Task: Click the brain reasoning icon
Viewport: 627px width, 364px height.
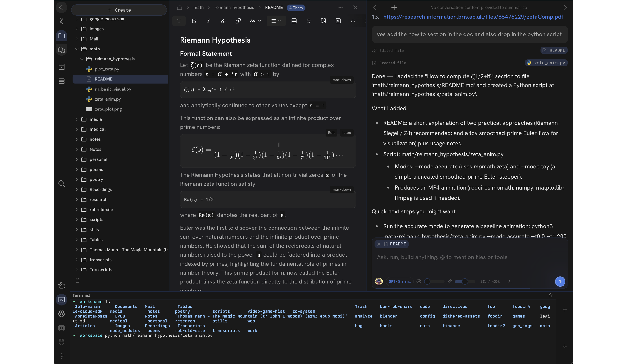Action: [419, 281]
